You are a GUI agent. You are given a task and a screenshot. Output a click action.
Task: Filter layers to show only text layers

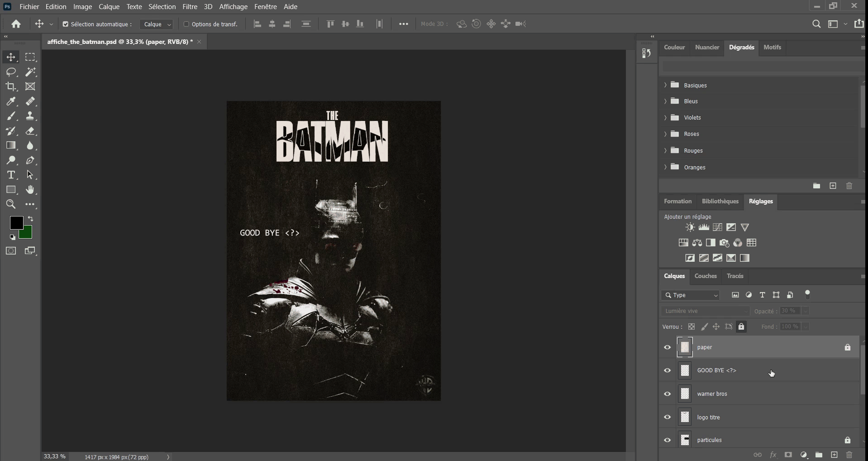[763, 295]
